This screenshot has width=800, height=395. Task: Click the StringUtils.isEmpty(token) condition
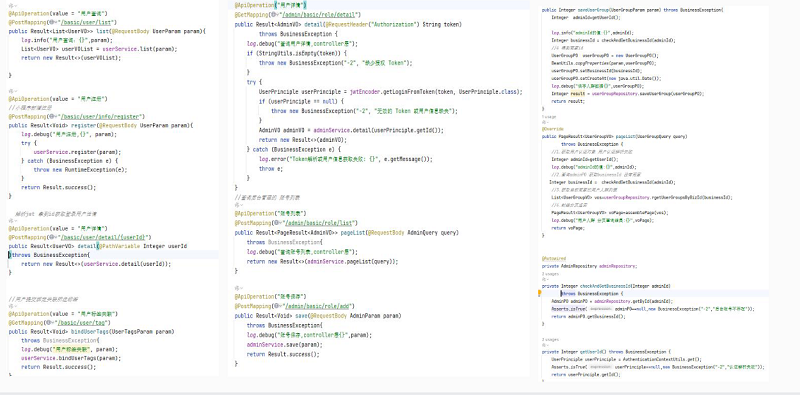click(x=301, y=53)
